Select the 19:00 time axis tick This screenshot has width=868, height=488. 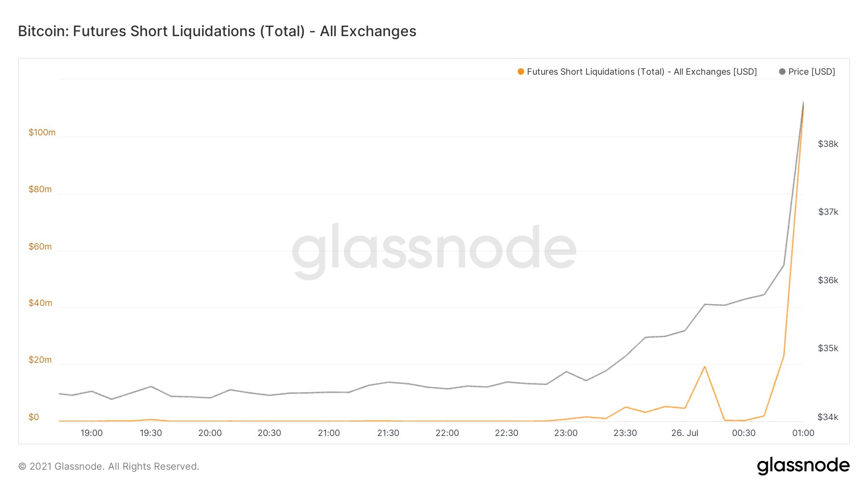pyautogui.click(x=92, y=433)
